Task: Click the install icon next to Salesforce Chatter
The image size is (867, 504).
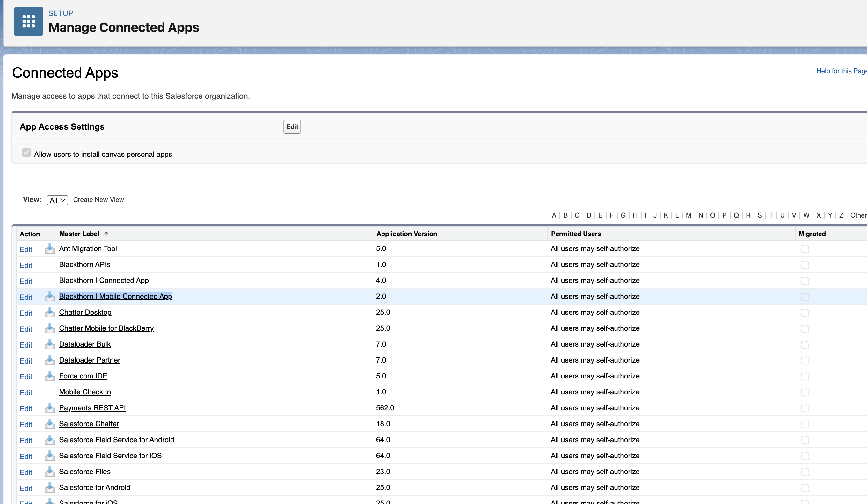Action: click(49, 424)
